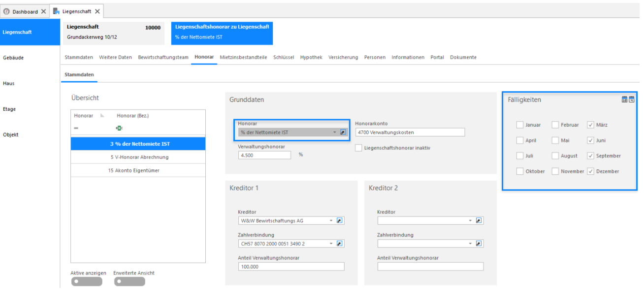644x301 pixels.
Task: Close the Dashboard tab
Action: click(x=43, y=11)
